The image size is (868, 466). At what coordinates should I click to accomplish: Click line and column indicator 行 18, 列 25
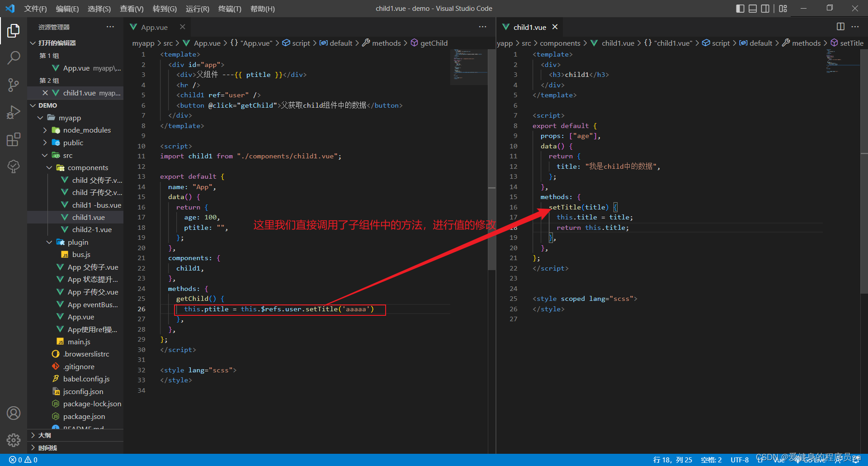tap(673, 460)
